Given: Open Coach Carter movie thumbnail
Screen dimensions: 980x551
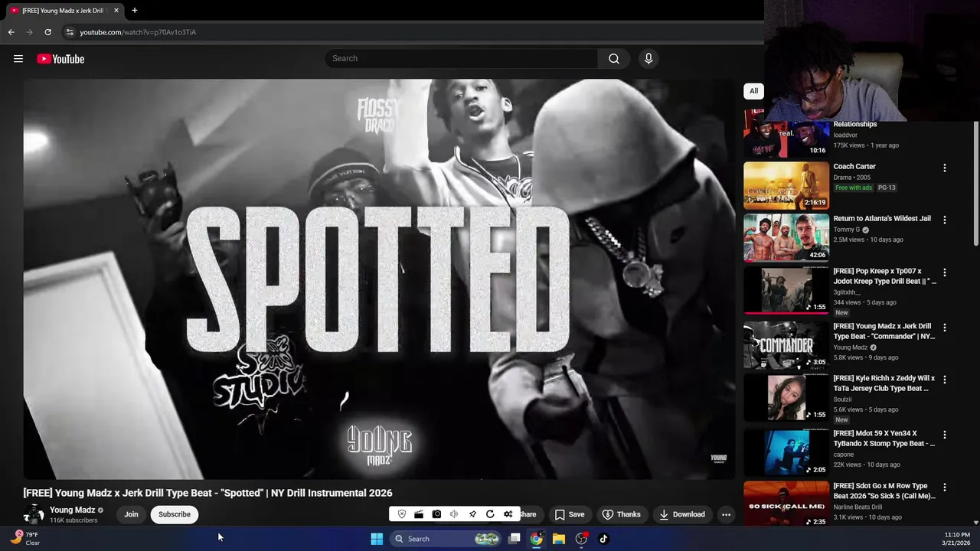Looking at the screenshot, I should pyautogui.click(x=786, y=185).
